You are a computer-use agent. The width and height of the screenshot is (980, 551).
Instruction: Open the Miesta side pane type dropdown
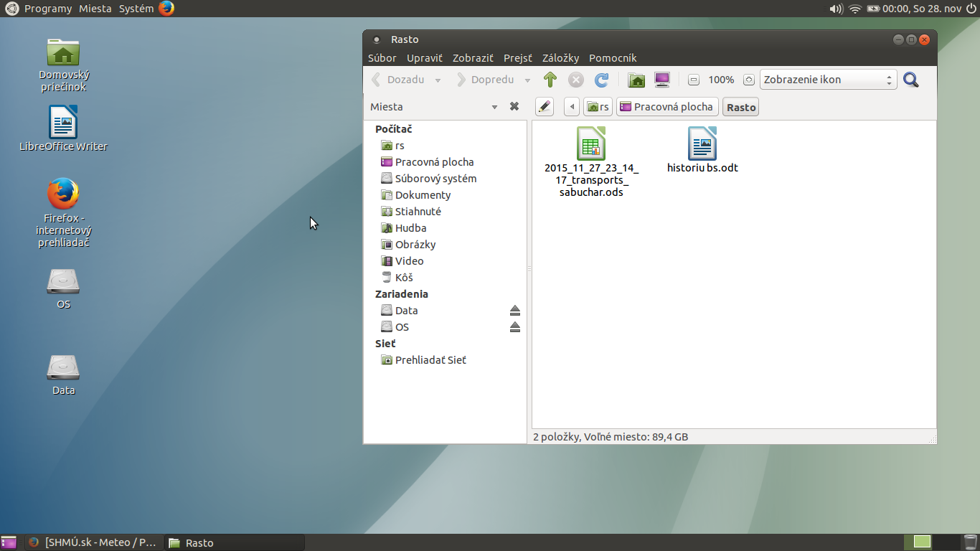(x=494, y=107)
